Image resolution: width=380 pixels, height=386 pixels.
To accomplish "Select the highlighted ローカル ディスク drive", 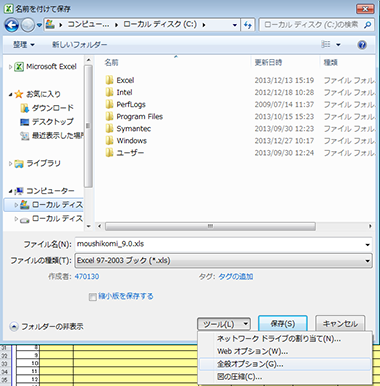I will pos(44,205).
